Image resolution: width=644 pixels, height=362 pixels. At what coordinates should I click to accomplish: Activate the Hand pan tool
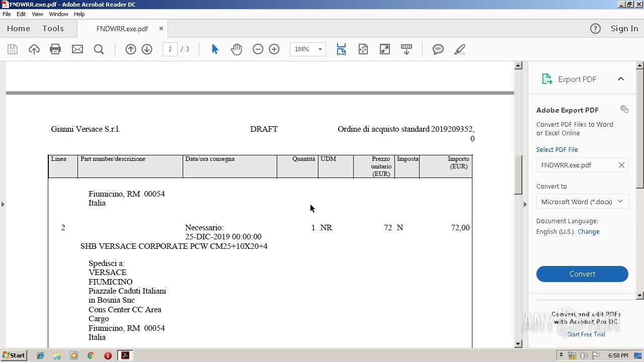coord(236,49)
